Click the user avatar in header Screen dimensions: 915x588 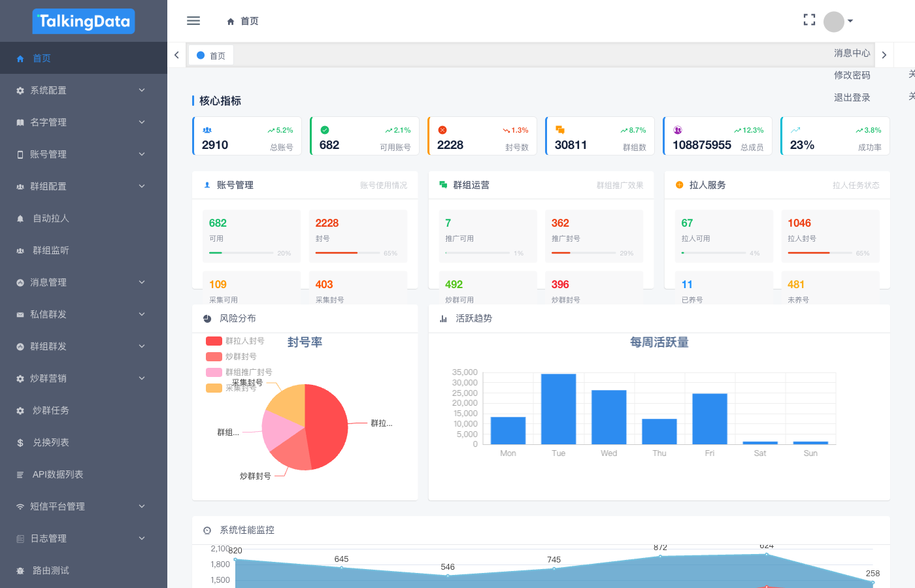[x=834, y=22]
